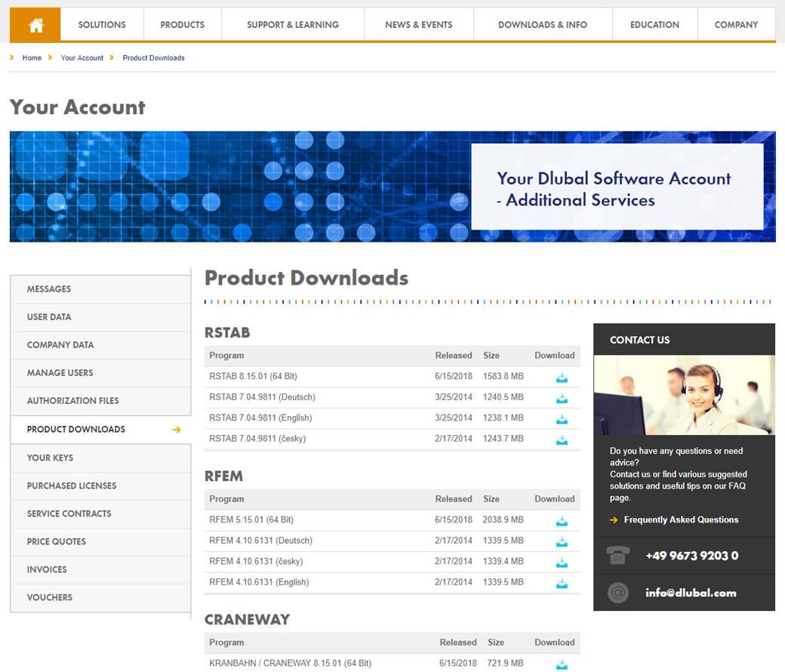Click the info@dlubal.com email link
Image resolution: width=785 pixels, height=672 pixels.
[x=691, y=593]
